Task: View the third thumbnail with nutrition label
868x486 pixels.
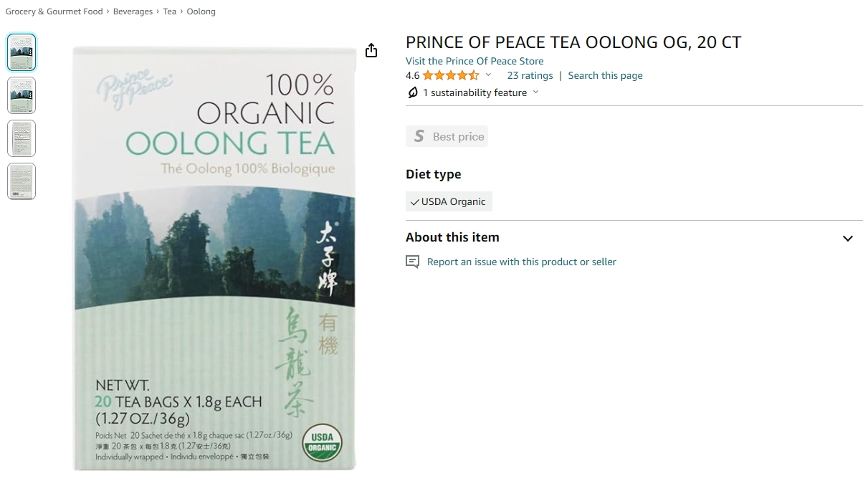Action: click(x=22, y=138)
